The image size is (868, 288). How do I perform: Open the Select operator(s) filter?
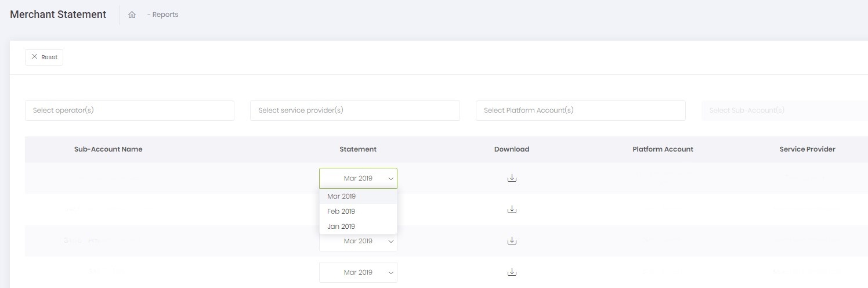[x=129, y=110]
